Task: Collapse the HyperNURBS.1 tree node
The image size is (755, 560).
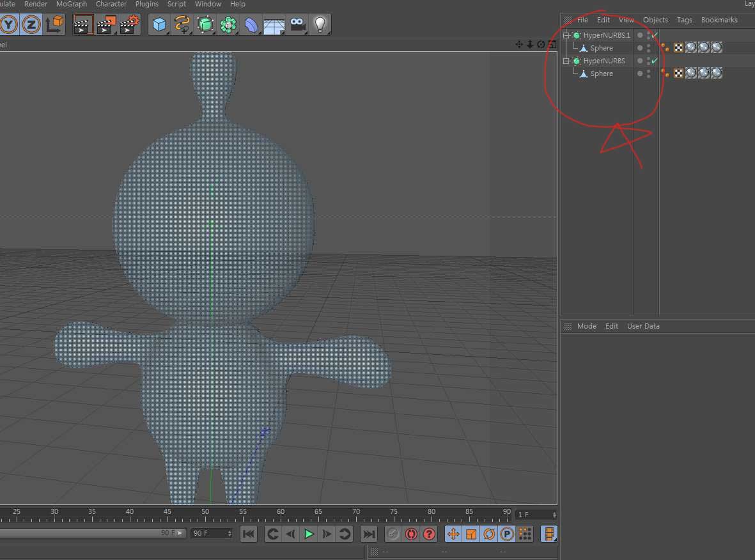Action: point(566,36)
